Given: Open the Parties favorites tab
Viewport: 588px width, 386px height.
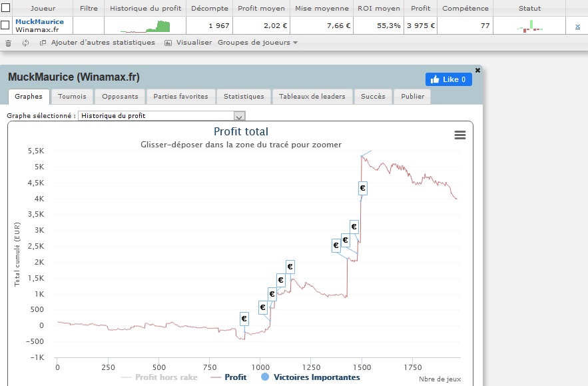Looking at the screenshot, I should click(180, 97).
